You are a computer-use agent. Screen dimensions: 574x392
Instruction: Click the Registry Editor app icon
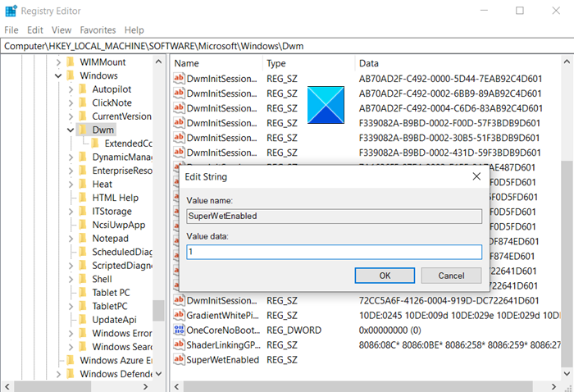coord(11,11)
